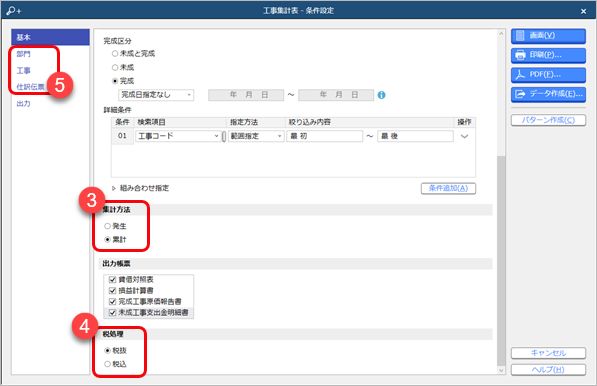The width and height of the screenshot is (597, 386).
Task: Toggle 未成工事支出金明細書 checkbox
Action: coord(112,313)
